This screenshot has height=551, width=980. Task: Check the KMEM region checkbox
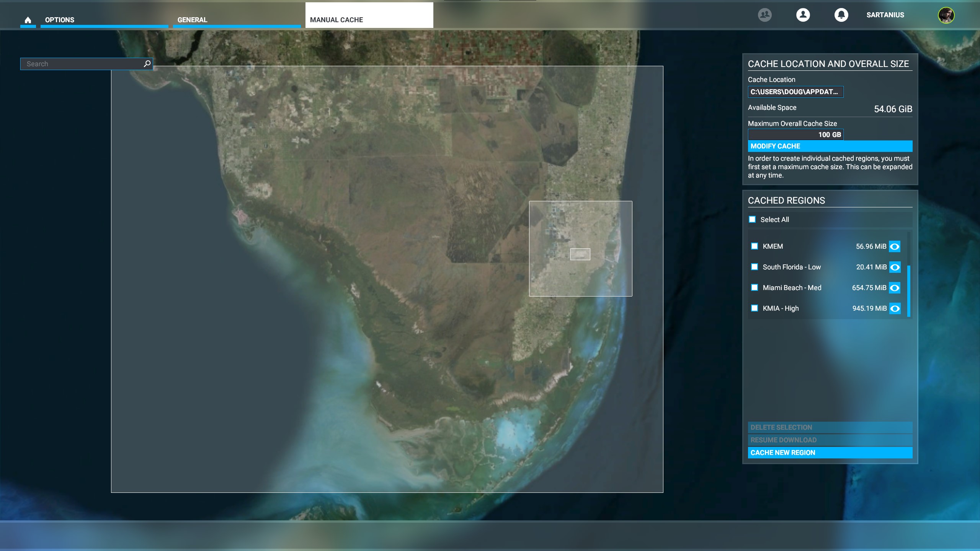tap(755, 246)
